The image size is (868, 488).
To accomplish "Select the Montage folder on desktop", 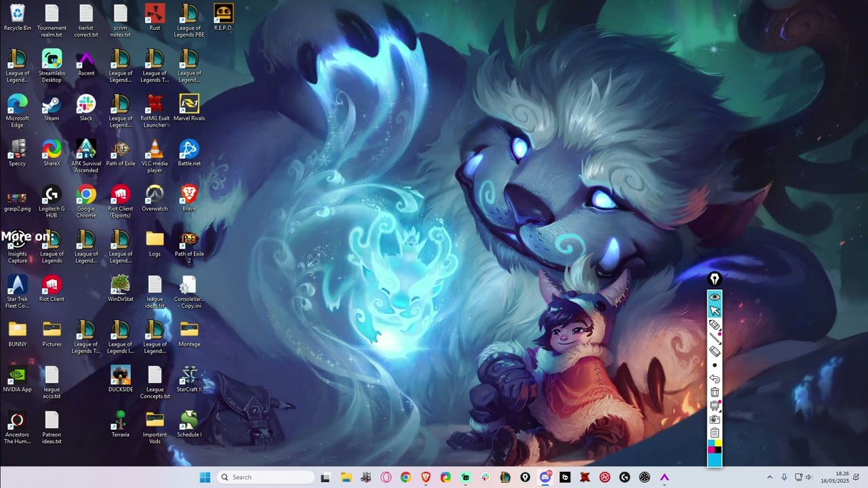I will (189, 334).
